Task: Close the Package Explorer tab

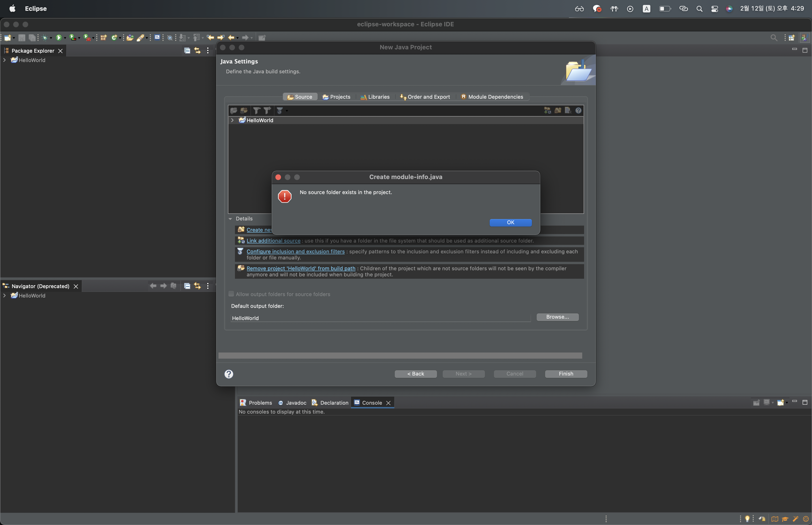Action: click(x=60, y=51)
